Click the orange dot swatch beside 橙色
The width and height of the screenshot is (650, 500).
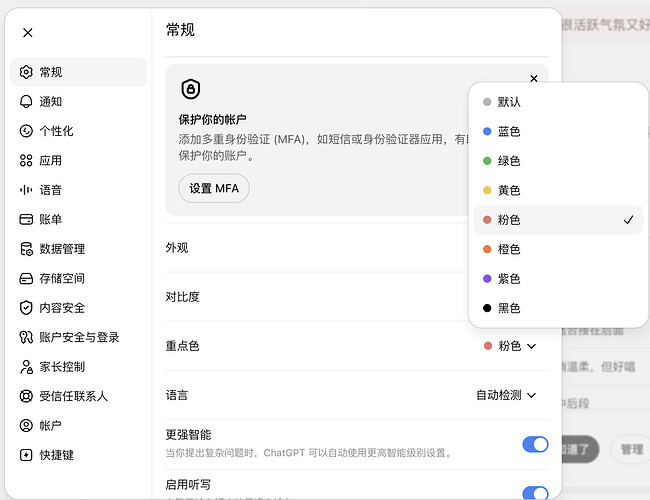click(x=487, y=249)
